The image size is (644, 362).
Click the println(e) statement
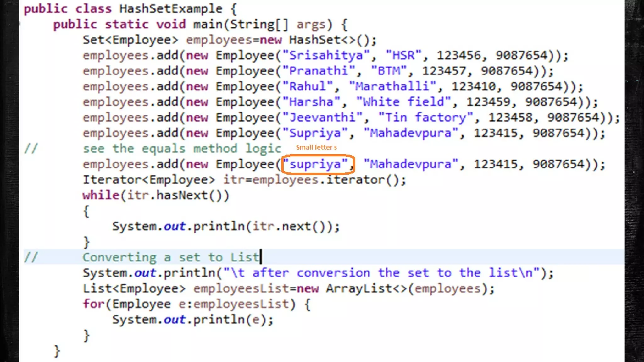point(230,320)
